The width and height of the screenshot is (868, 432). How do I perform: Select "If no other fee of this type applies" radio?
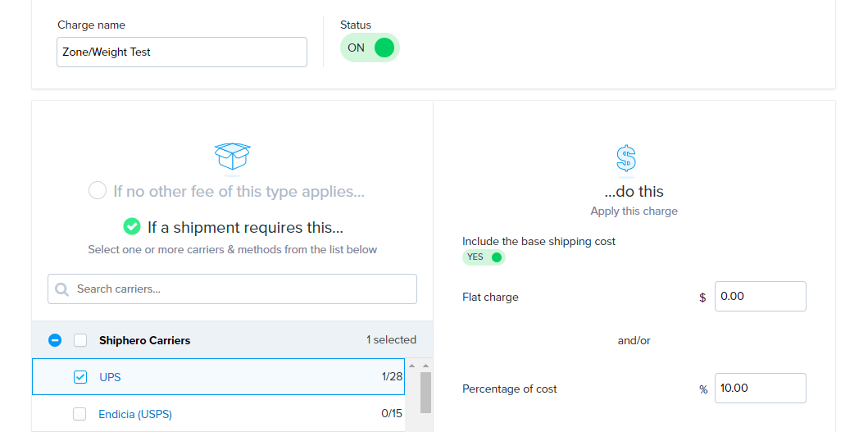[x=98, y=191]
